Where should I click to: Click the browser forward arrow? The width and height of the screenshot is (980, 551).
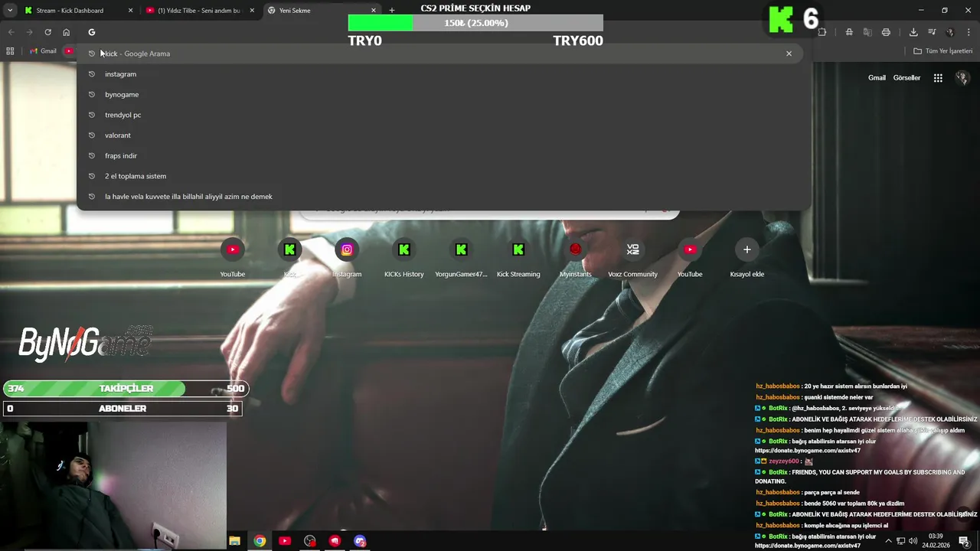point(29,32)
